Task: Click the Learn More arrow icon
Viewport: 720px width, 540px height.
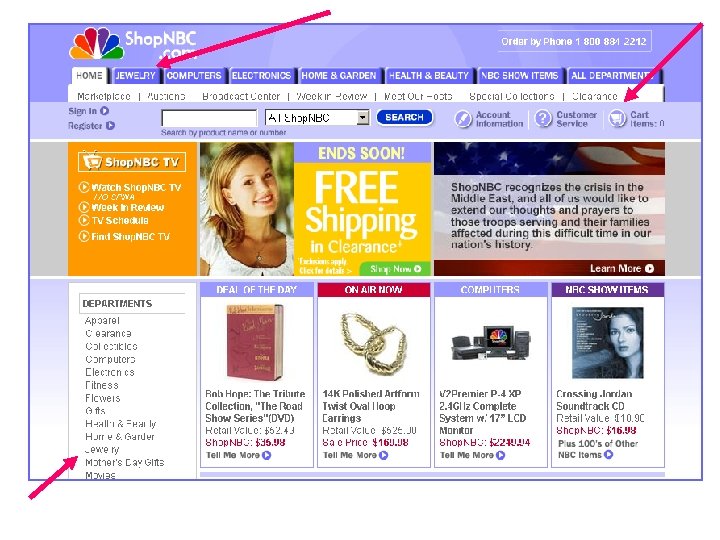Action: (649, 269)
